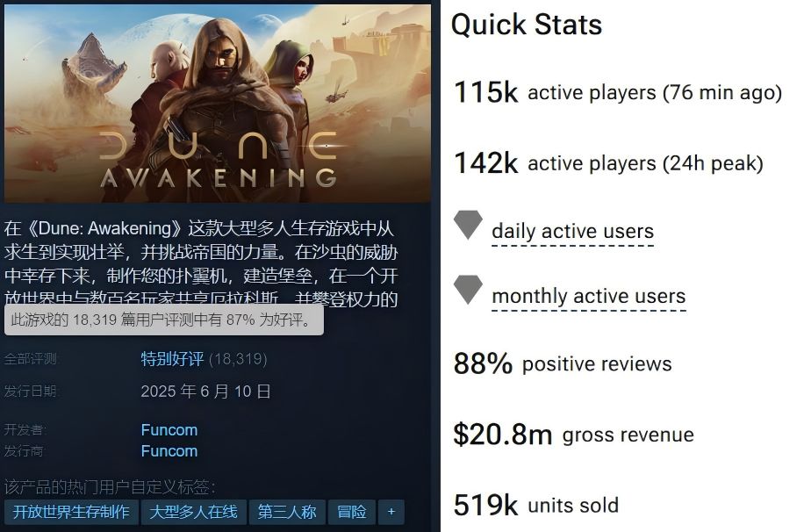Select the 开放世界生存制作 tag
Image resolution: width=804 pixels, height=532 pixels.
pos(71,512)
